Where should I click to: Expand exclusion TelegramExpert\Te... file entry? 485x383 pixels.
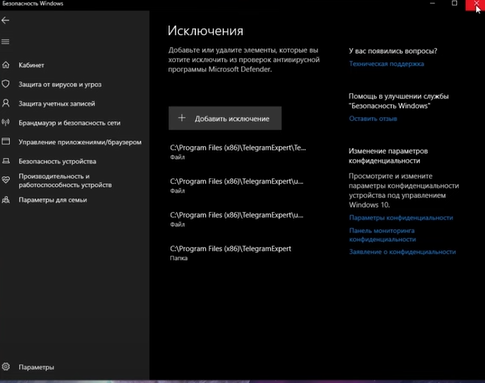coord(238,152)
